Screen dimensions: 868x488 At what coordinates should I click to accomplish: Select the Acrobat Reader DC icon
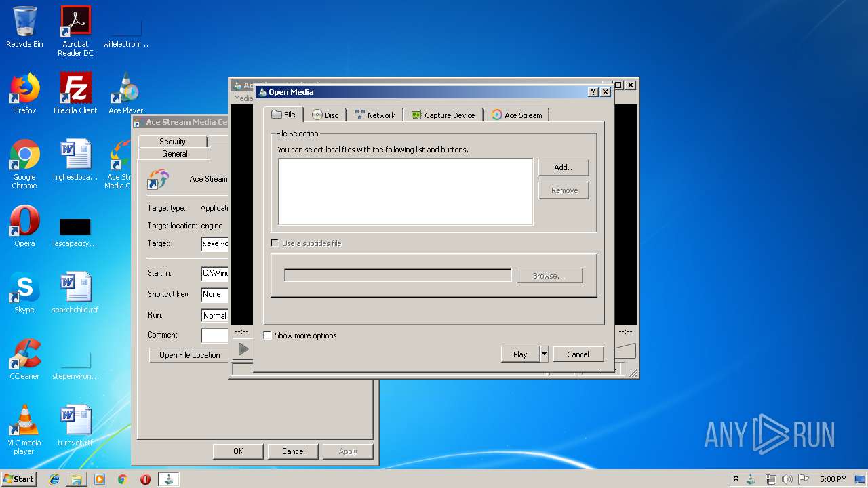click(x=75, y=31)
